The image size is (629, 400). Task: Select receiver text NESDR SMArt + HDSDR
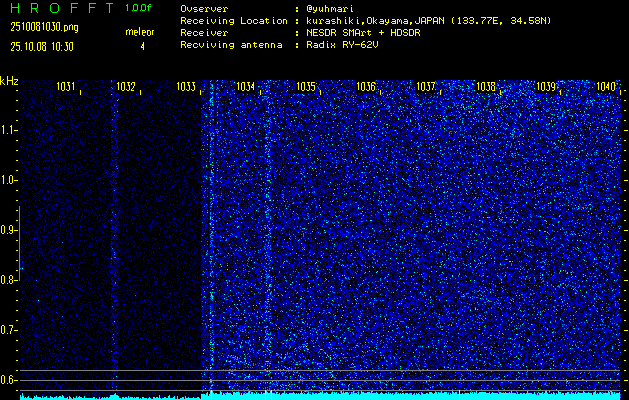(x=363, y=33)
